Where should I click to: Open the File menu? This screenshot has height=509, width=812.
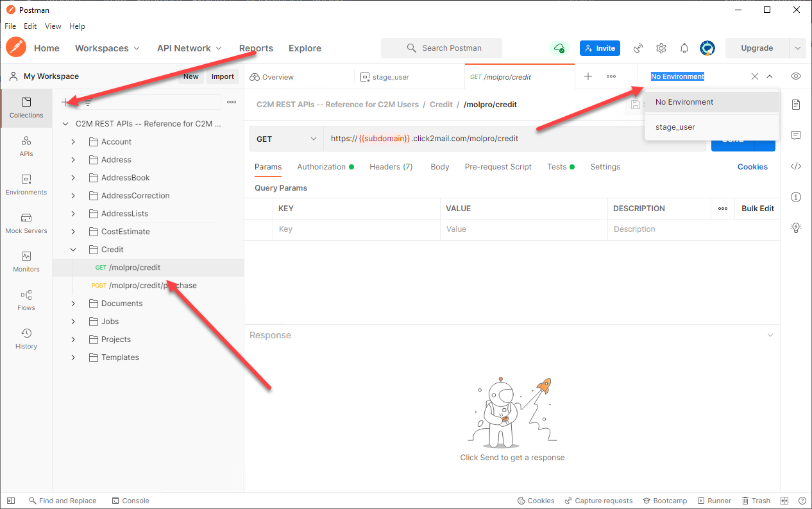[x=10, y=26]
